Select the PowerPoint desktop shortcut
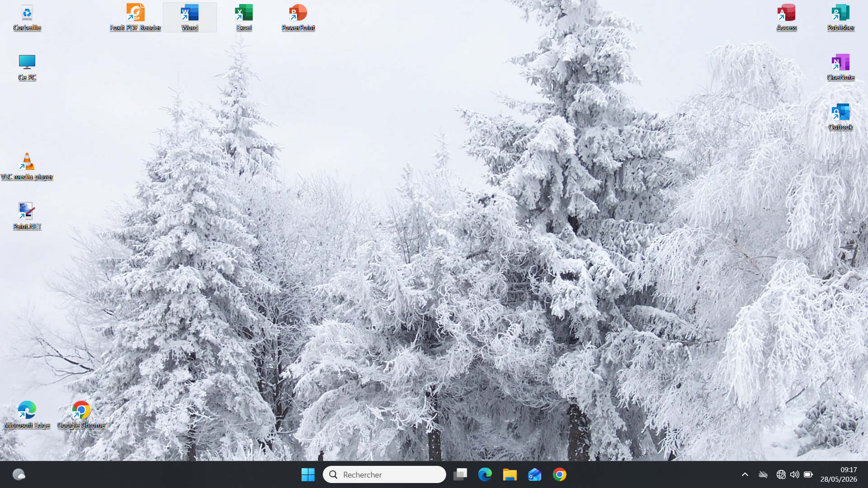This screenshot has height=488, width=868. click(298, 18)
